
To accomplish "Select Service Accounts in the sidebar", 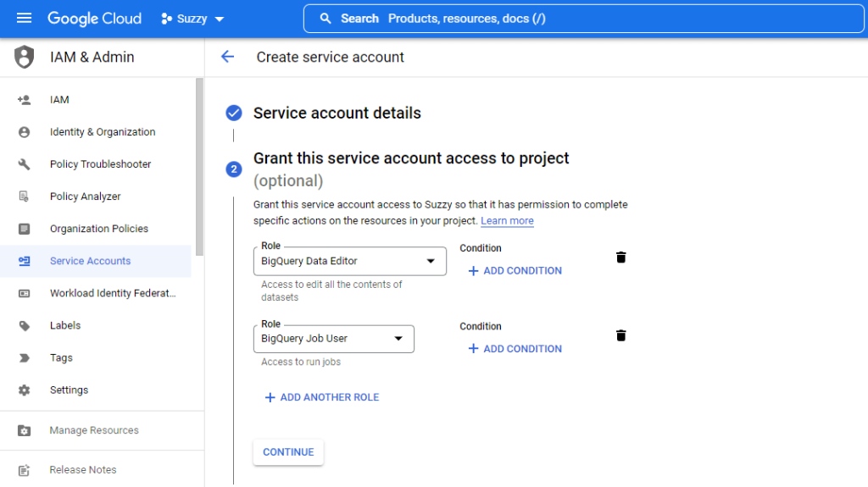I will [x=90, y=261].
